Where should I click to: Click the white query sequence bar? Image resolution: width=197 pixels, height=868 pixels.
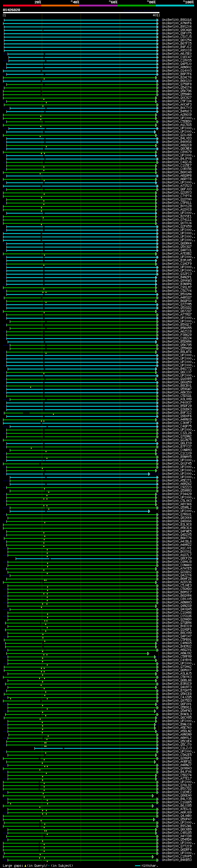tap(81, 13)
